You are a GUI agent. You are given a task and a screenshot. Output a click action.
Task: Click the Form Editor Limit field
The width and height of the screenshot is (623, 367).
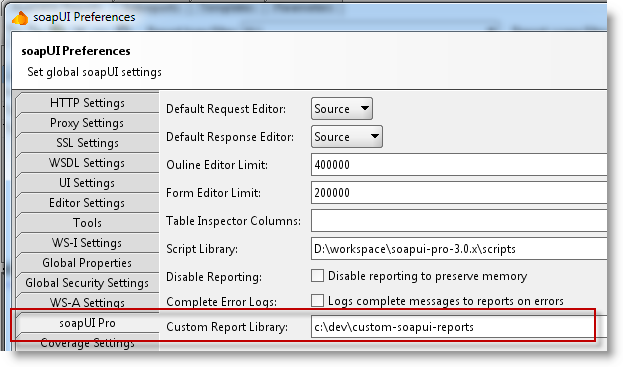pyautogui.click(x=459, y=193)
